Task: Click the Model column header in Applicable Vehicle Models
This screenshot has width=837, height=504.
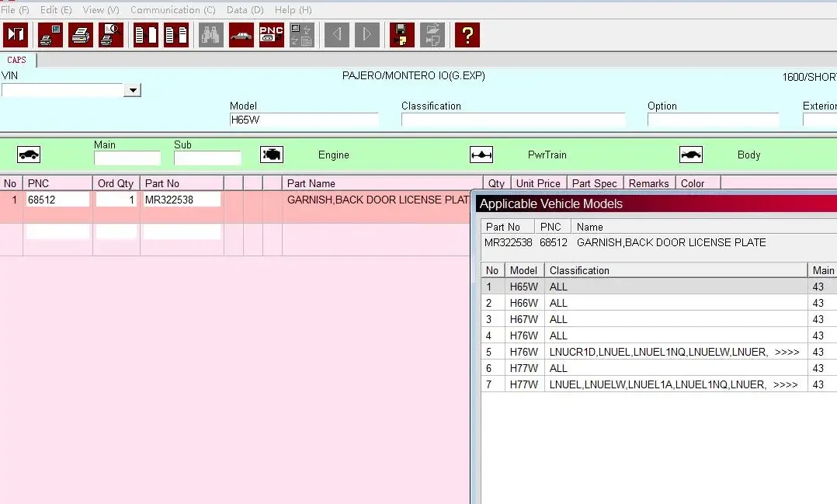Action: point(524,270)
